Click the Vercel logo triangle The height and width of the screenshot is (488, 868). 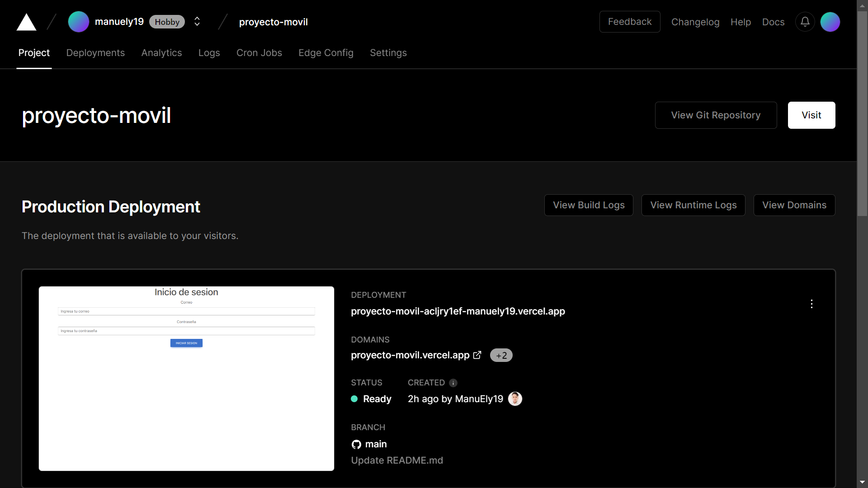[x=26, y=22]
